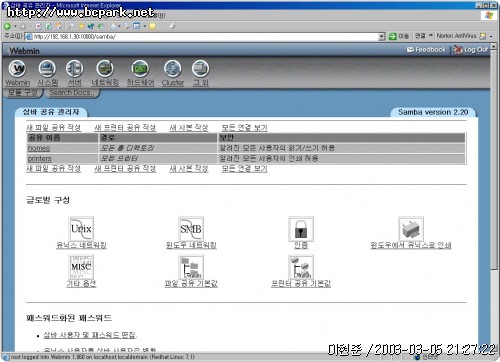Click the 연결 links toolbar label
This screenshot has height=362, width=500.
point(420,35)
